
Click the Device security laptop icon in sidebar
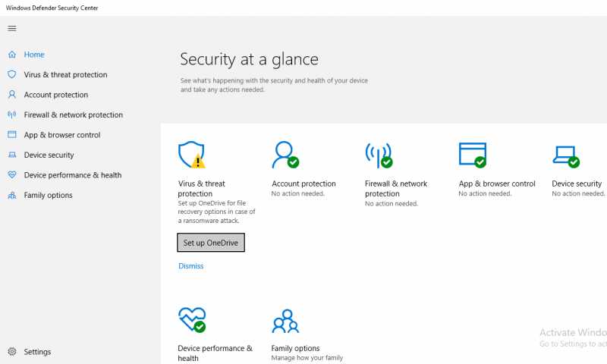click(x=12, y=155)
